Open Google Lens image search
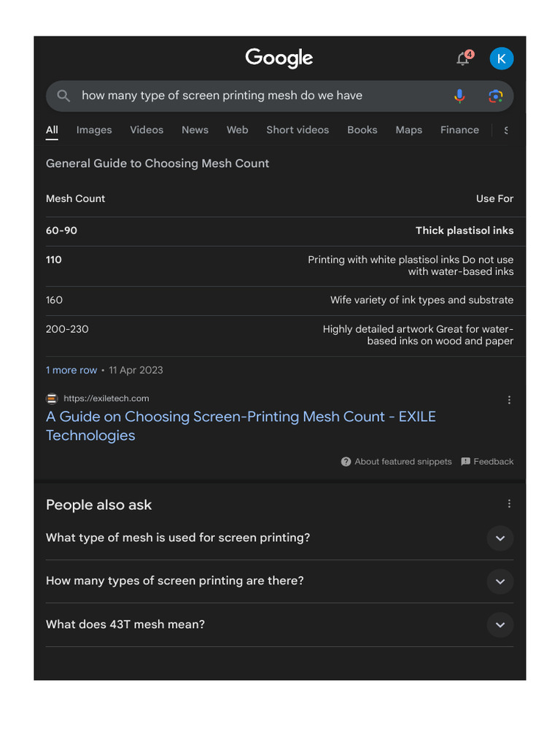Screen dimensions: 560x747 pyautogui.click(x=496, y=96)
